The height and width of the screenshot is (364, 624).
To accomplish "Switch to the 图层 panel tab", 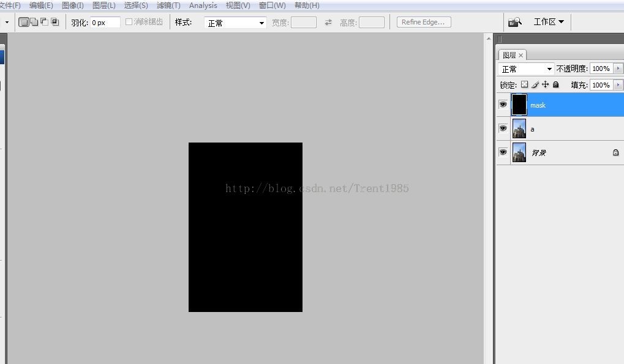I will [x=509, y=55].
